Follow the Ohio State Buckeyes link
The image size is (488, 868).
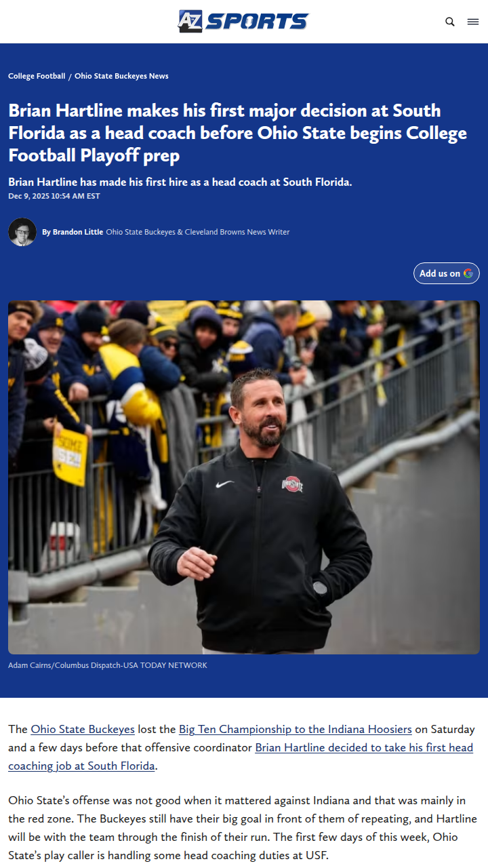83,729
